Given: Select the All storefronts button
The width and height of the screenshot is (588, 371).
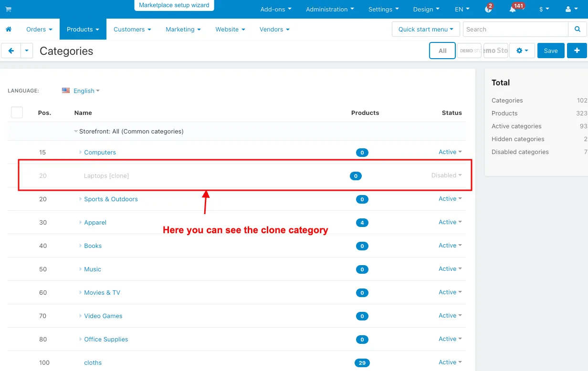Looking at the screenshot, I should (442, 51).
